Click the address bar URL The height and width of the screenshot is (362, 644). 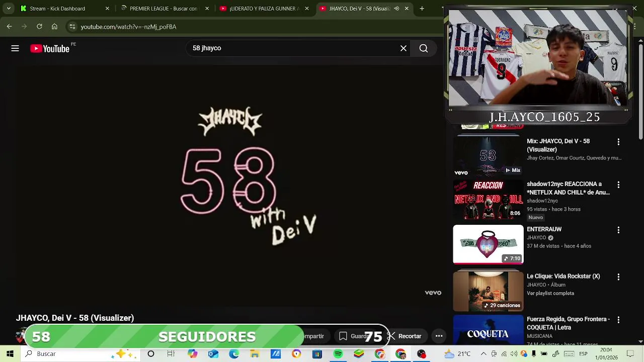point(128,27)
